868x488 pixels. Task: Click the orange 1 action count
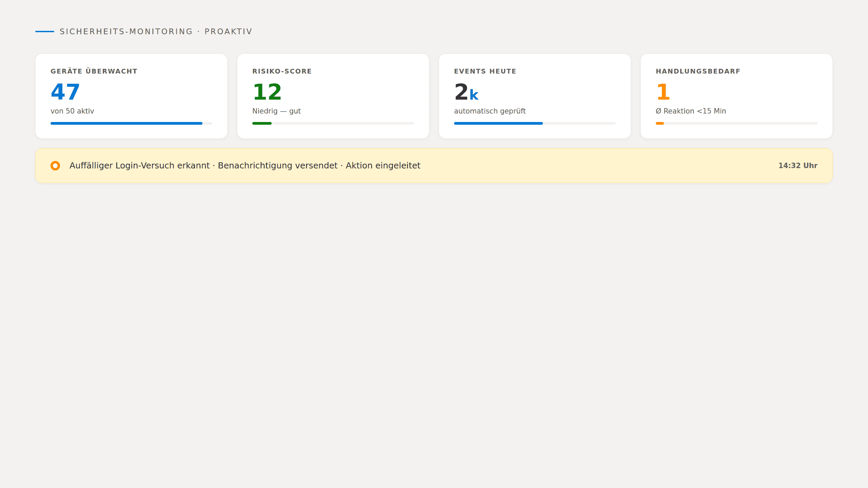[x=663, y=92]
